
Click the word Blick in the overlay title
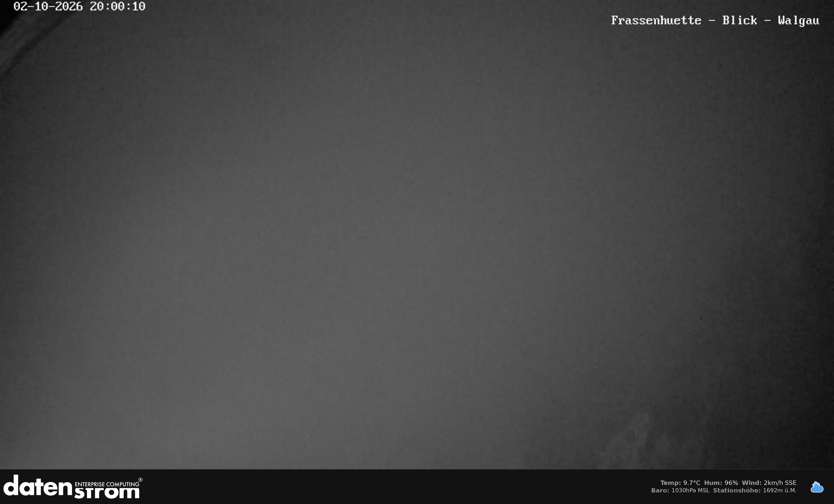tap(740, 20)
